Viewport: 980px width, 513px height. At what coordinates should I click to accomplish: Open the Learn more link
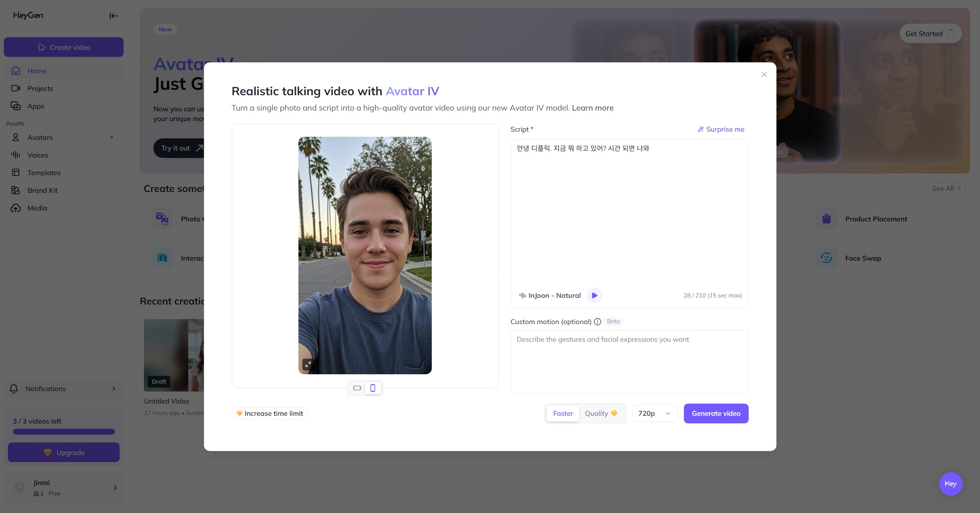point(593,108)
